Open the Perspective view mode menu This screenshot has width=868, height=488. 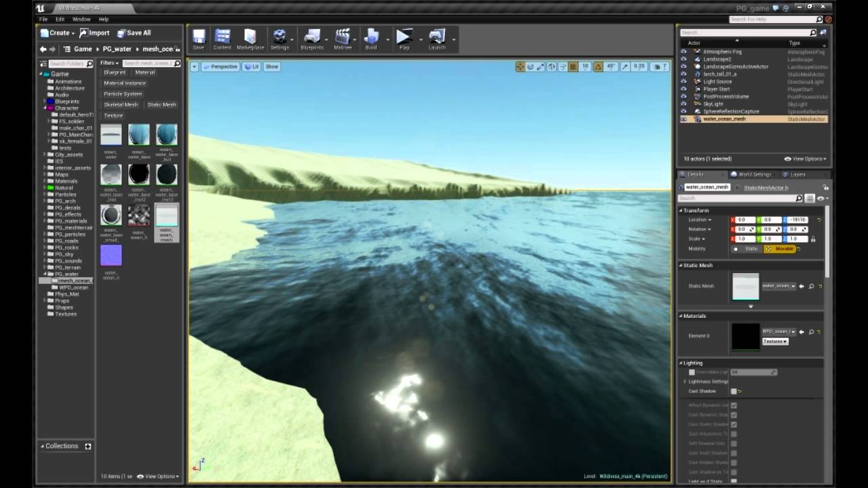[221, 66]
